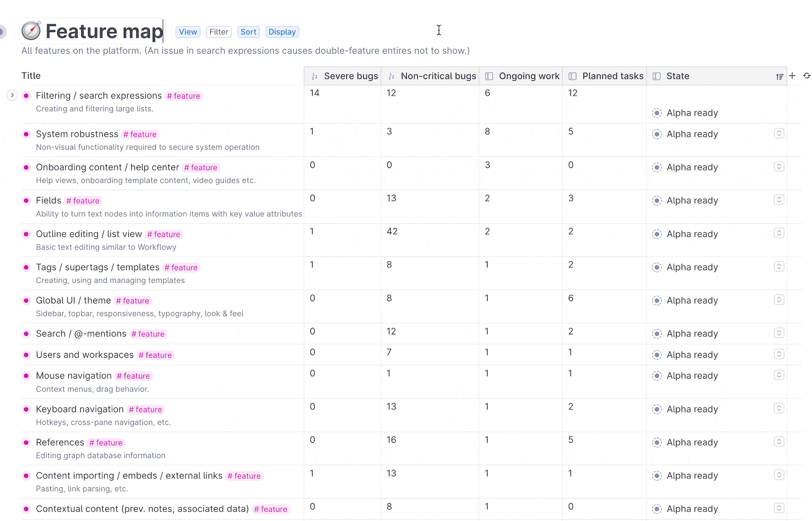Click the bullet of Tags / supertags / templates

click(26, 267)
